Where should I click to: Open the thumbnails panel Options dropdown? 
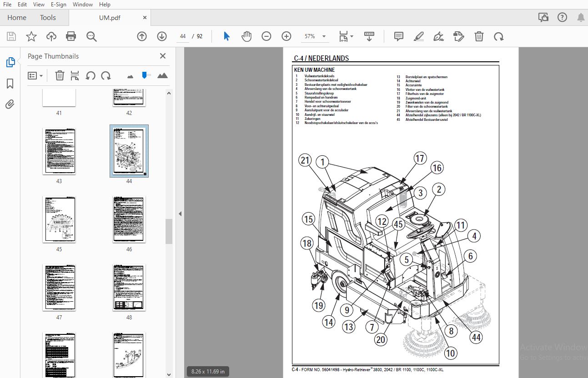coord(35,75)
